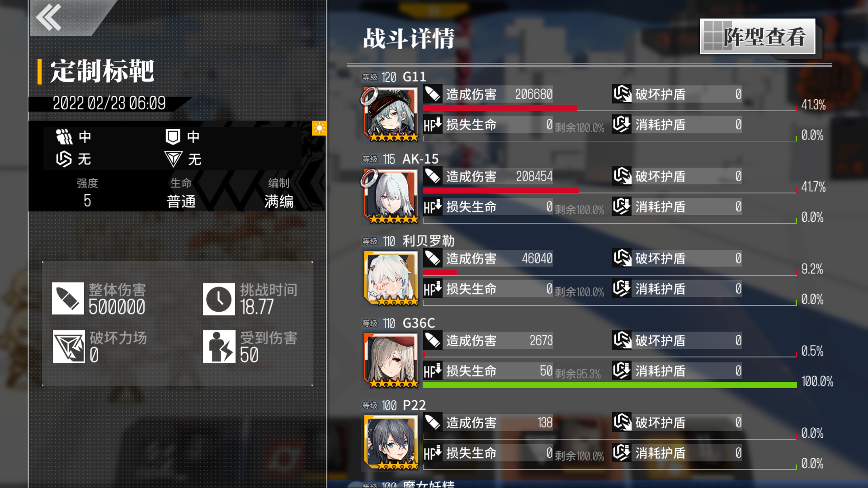Select the G36C character portrait

pyautogui.click(x=391, y=361)
